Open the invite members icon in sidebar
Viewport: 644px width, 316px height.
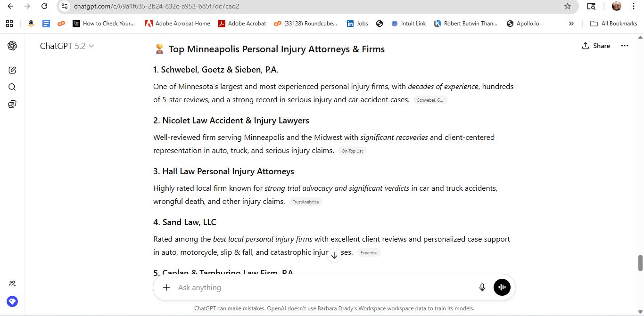[x=12, y=284]
